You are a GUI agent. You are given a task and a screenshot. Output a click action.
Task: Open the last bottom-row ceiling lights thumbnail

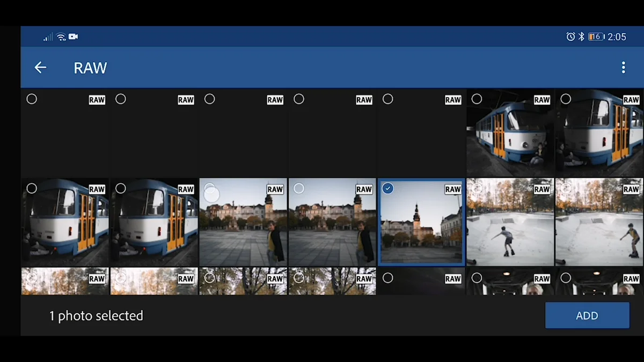(x=599, y=282)
